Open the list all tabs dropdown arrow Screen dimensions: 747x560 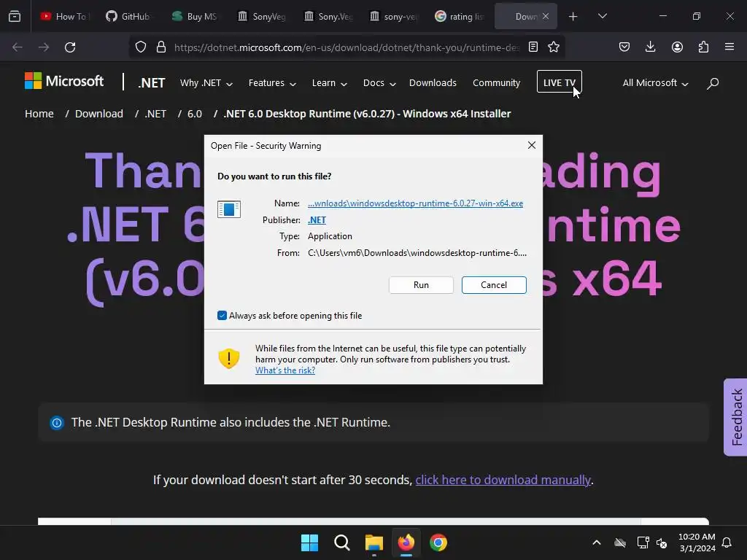602,16
